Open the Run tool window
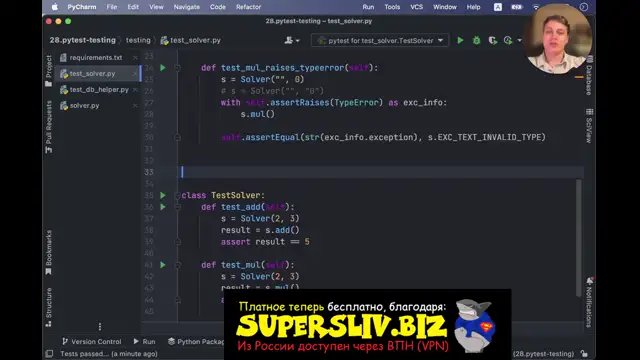 [x=144, y=341]
